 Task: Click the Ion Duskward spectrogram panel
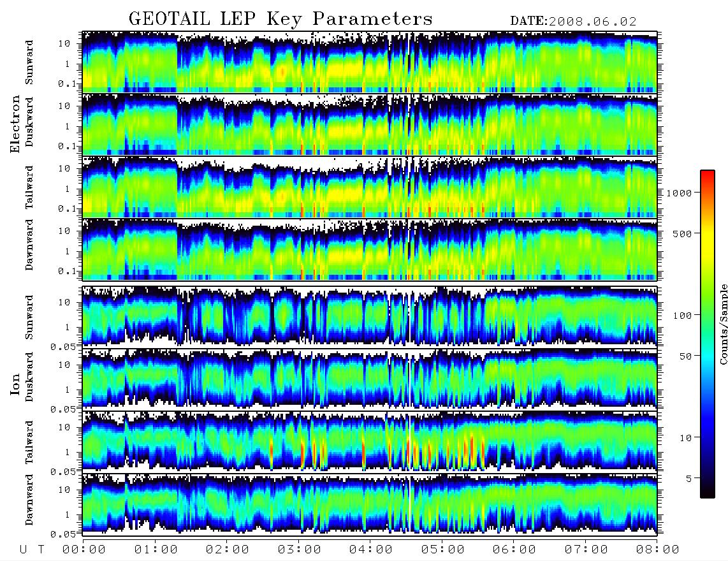coord(370,379)
